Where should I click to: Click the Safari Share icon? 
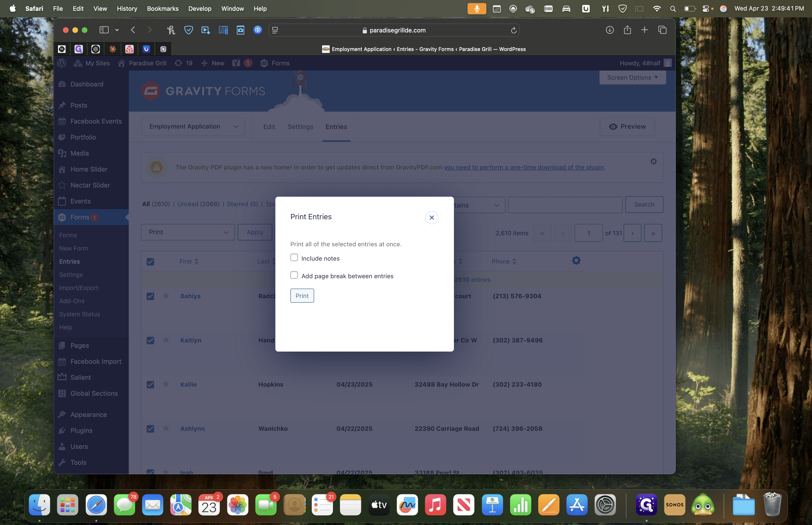[627, 30]
